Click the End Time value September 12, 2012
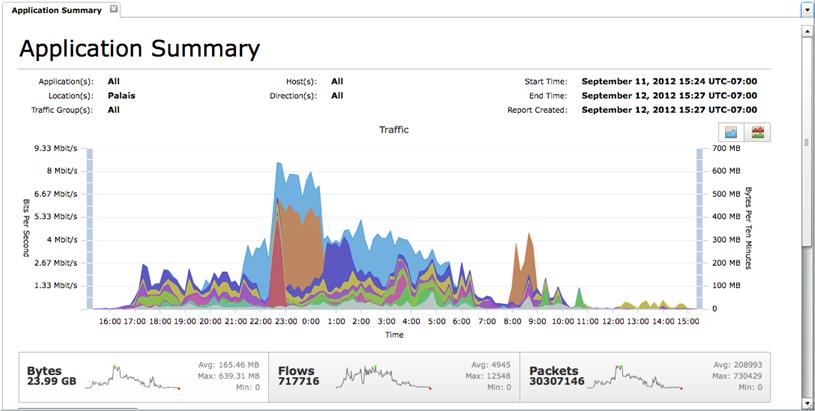The image size is (815, 411). coord(669,96)
